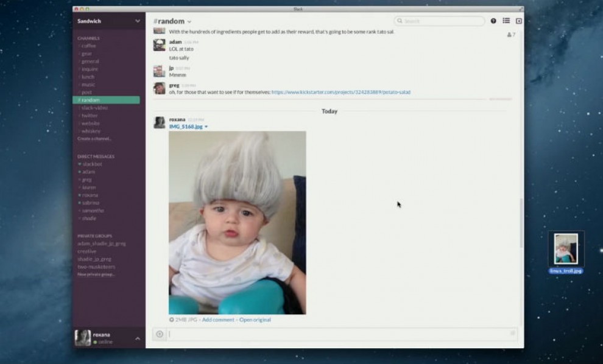Open the two-musketeers private group
The height and width of the screenshot is (364, 603).
[x=96, y=267]
